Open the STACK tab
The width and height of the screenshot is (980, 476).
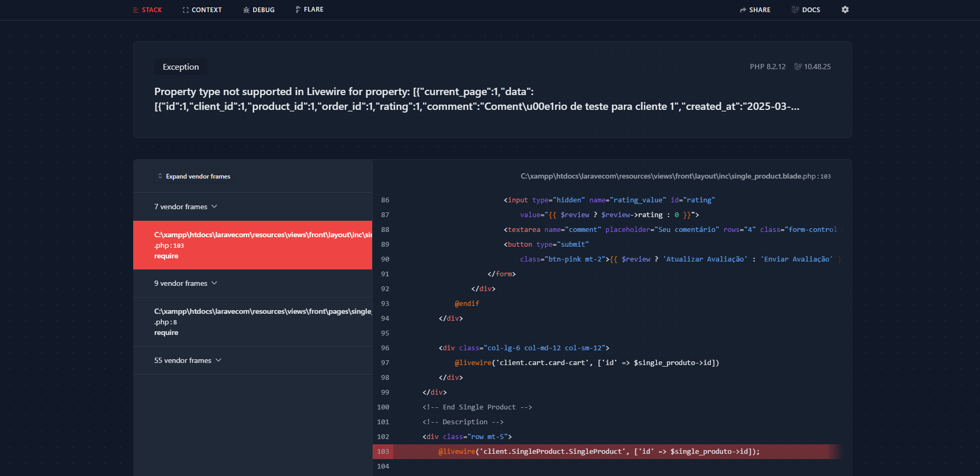click(147, 10)
